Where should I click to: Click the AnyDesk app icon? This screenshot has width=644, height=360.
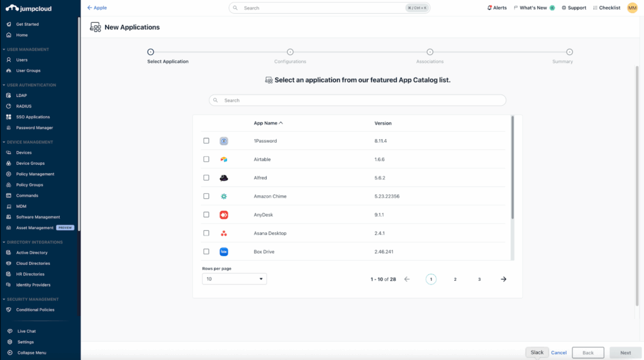pyautogui.click(x=223, y=215)
